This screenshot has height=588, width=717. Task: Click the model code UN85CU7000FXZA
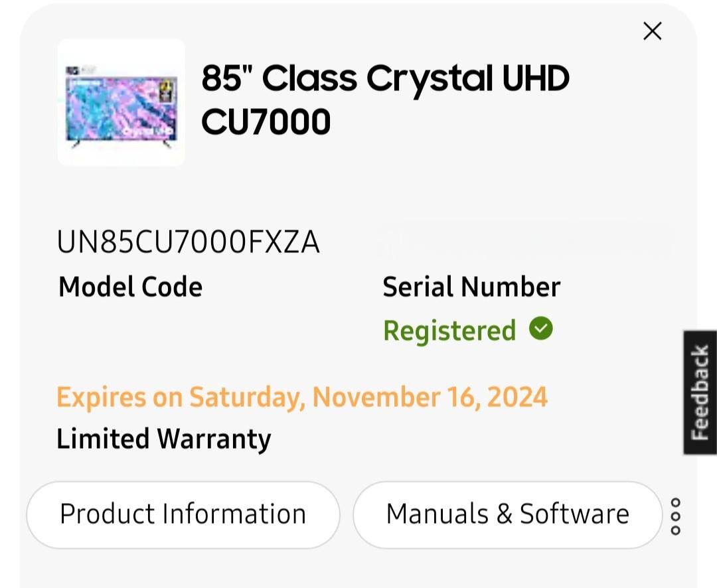pyautogui.click(x=190, y=242)
